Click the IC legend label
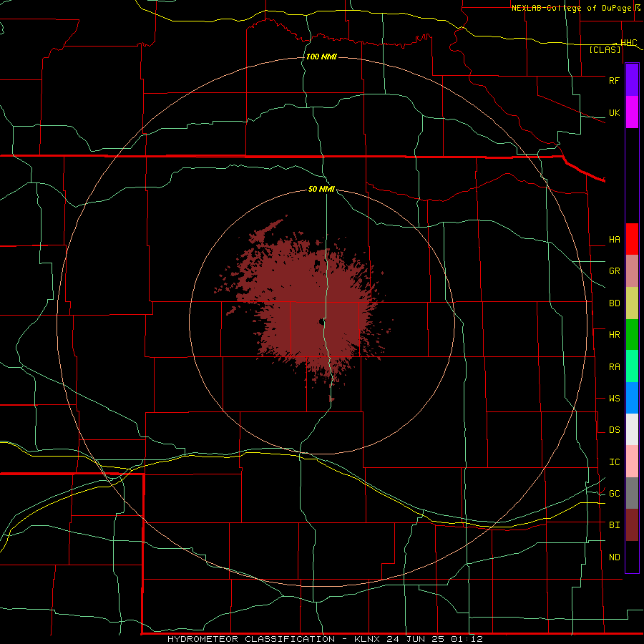The width and height of the screenshot is (644, 644). point(614,462)
